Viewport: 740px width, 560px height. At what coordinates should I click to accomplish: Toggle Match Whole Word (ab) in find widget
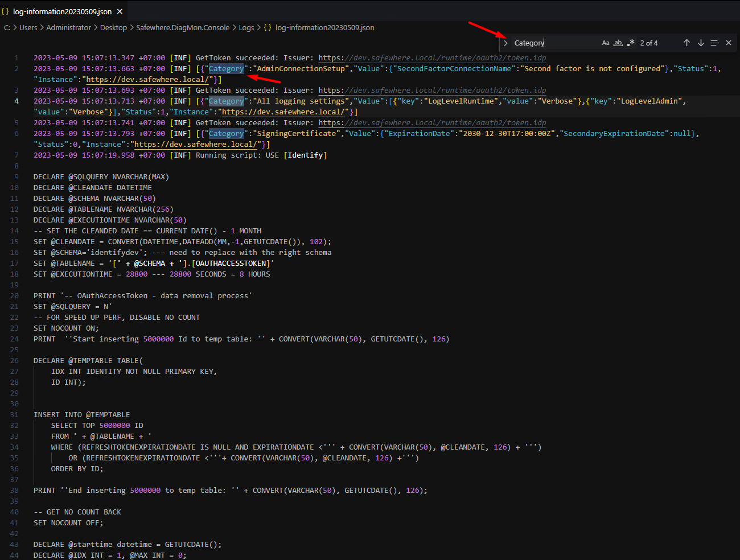[x=618, y=43]
